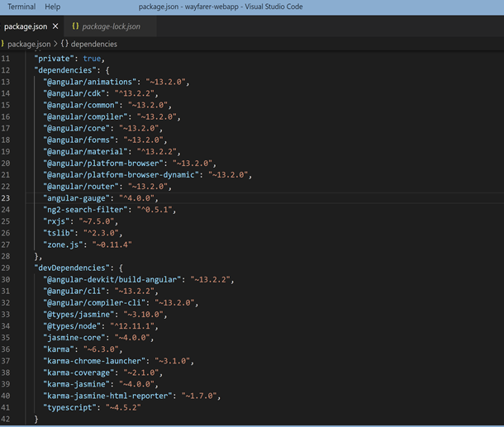Close the package.json tab

pyautogui.click(x=55, y=26)
